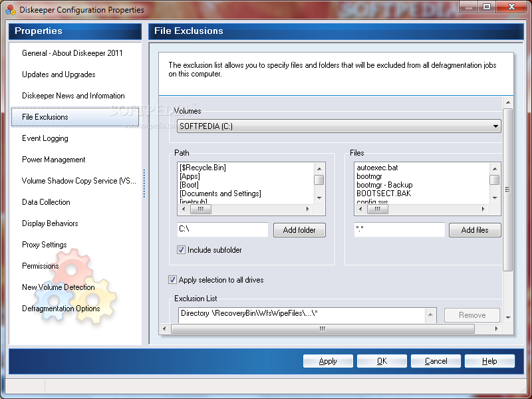Click main panel horizontal scroll-right arrow
532x399 pixels.
[496, 329]
